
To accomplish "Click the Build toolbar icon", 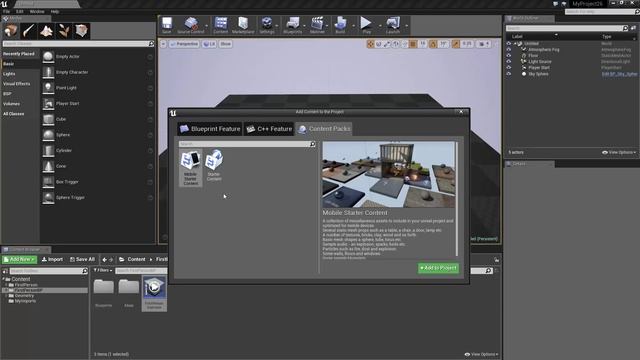I will (x=340, y=24).
